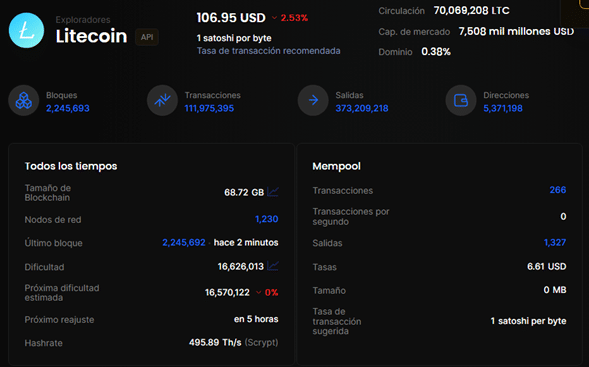Click the Mempool heading

point(337,166)
